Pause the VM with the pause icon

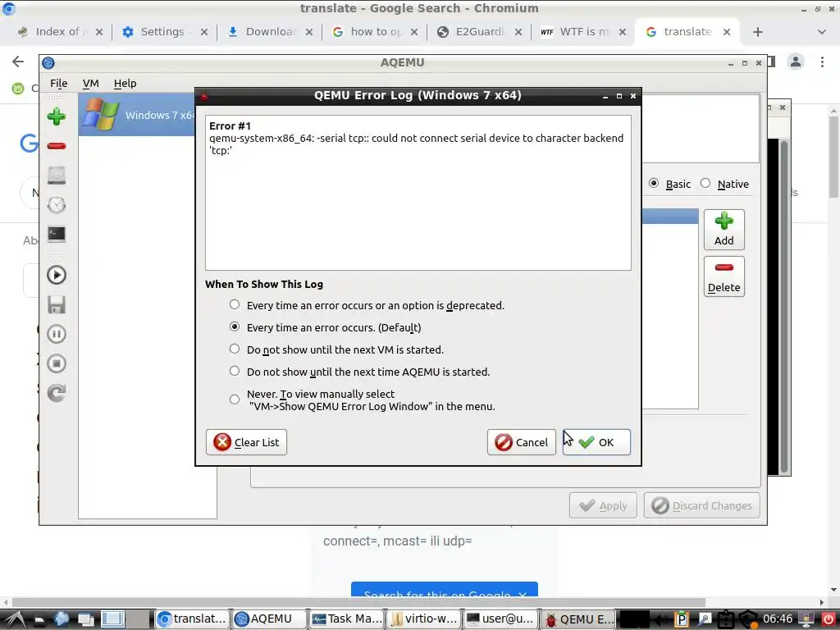(57, 334)
